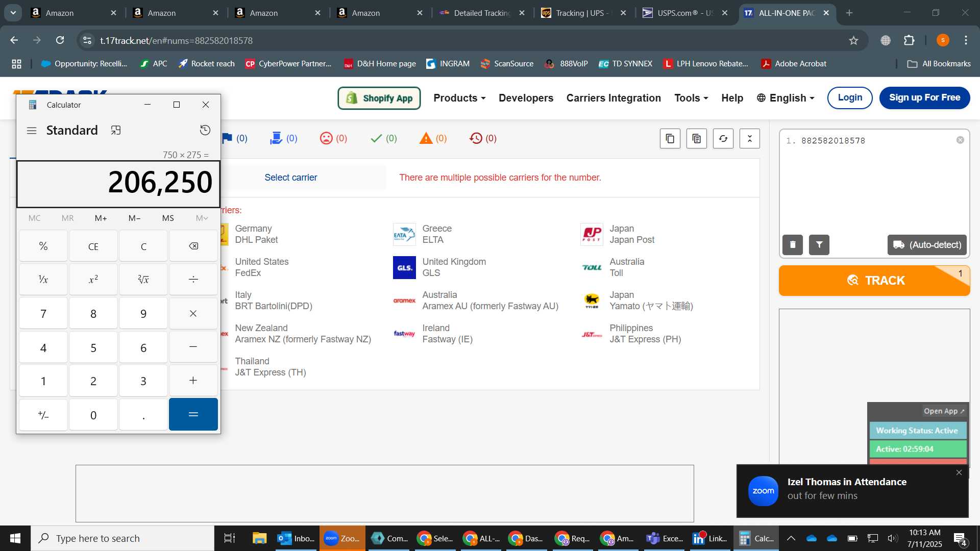Image resolution: width=980 pixels, height=551 pixels.
Task: Click MS memory store in Calculator
Action: (168, 218)
